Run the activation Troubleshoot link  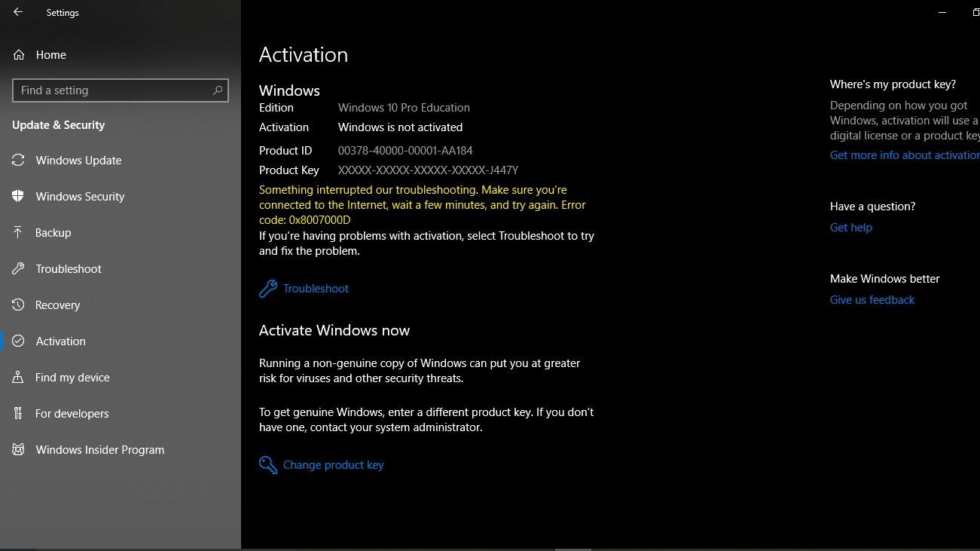click(316, 289)
